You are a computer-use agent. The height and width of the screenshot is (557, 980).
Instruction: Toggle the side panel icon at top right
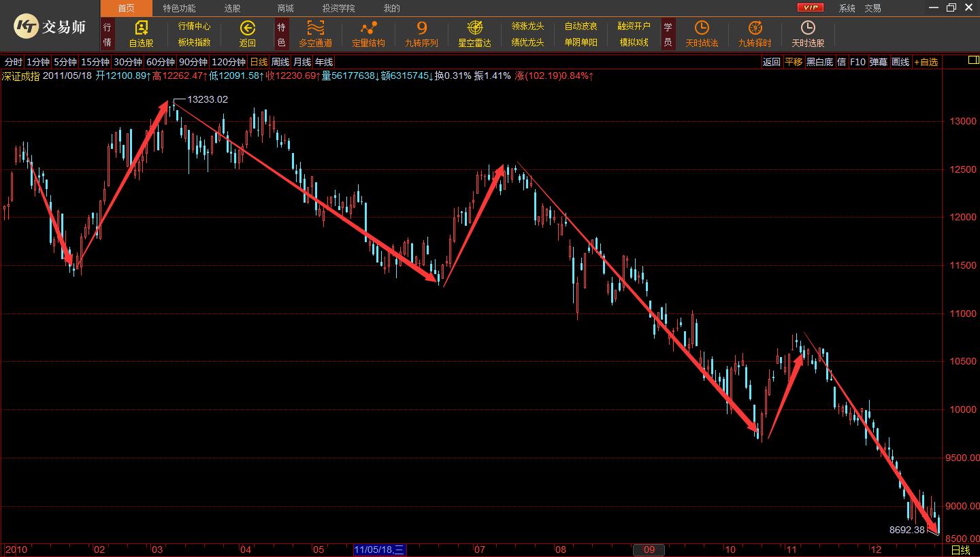point(973,61)
